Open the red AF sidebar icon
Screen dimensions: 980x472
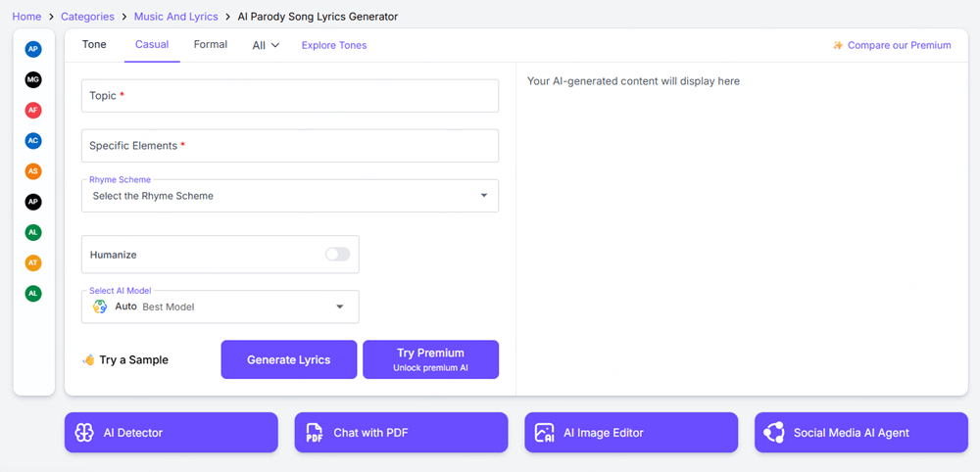(33, 110)
